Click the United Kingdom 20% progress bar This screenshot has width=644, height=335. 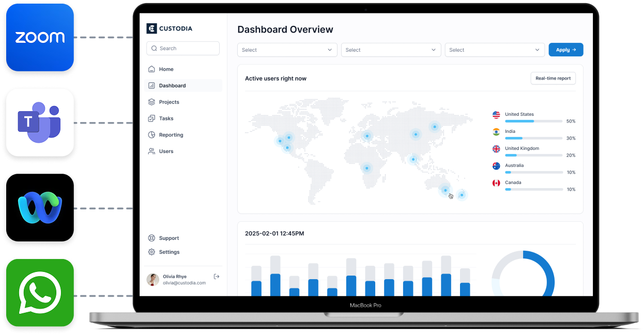pos(533,155)
